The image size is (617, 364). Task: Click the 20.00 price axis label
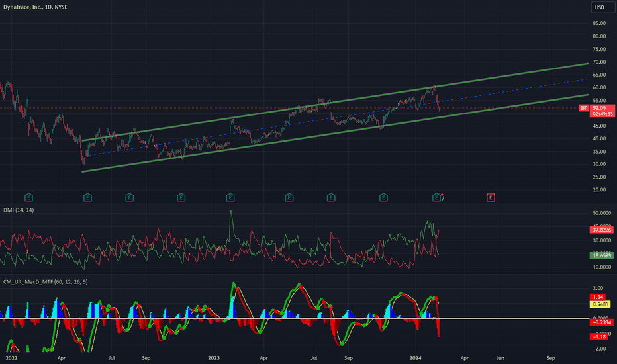pos(599,190)
